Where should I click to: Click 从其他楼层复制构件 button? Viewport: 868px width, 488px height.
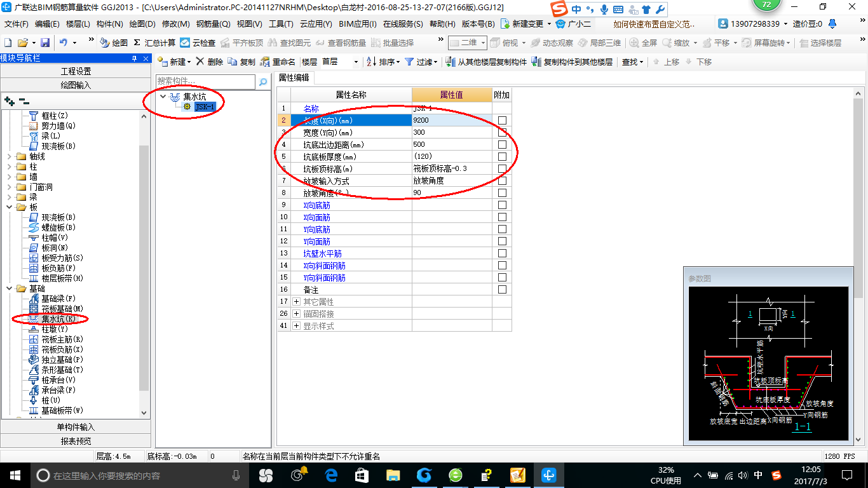(486, 62)
